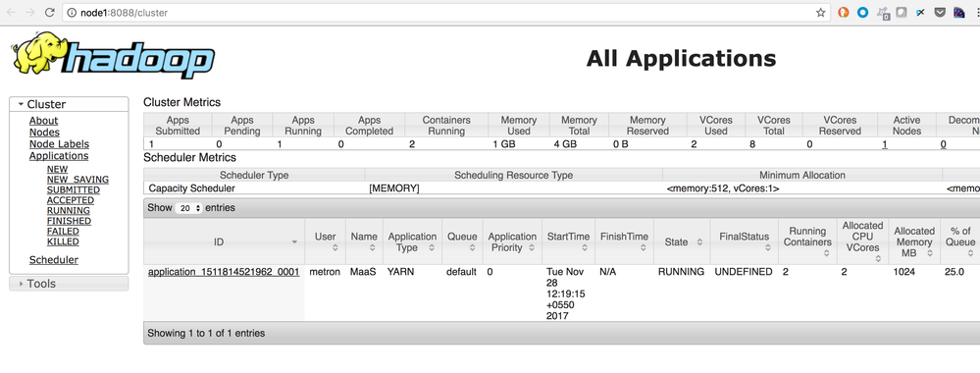Open the gray leaf extension icon

coord(902,12)
